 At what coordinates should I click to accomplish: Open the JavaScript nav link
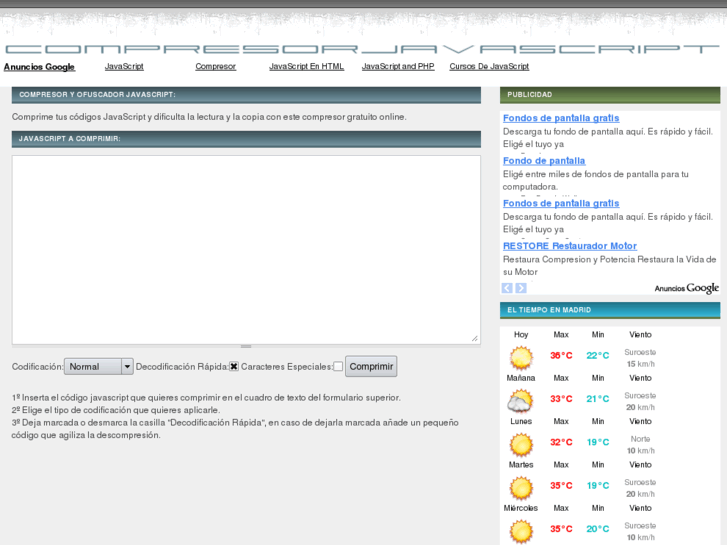point(124,66)
